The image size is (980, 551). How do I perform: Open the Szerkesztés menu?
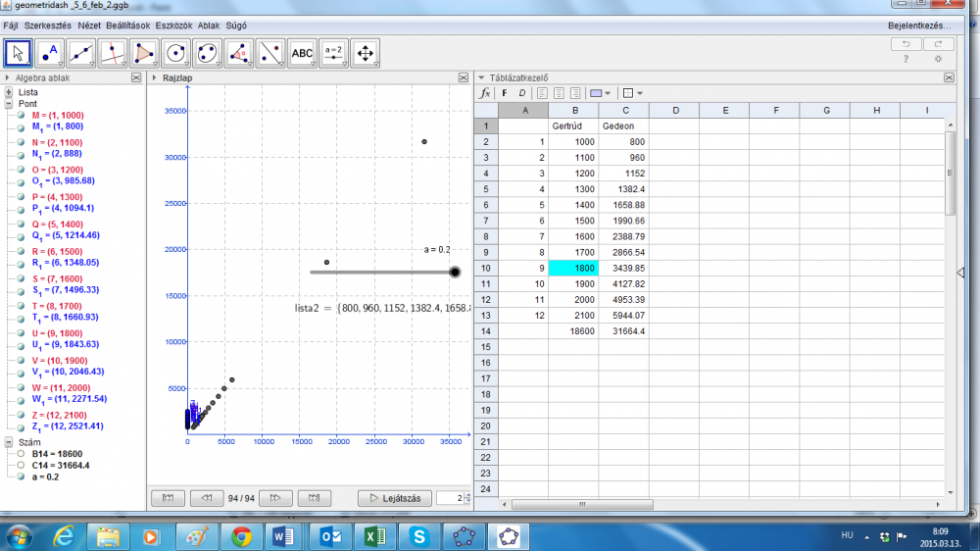click(48, 24)
